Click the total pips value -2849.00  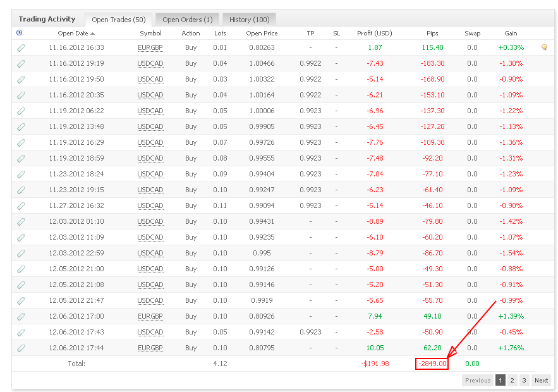tap(432, 364)
